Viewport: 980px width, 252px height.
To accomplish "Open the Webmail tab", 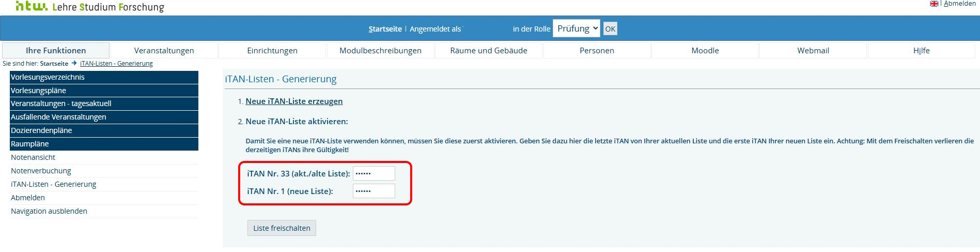I will [813, 50].
